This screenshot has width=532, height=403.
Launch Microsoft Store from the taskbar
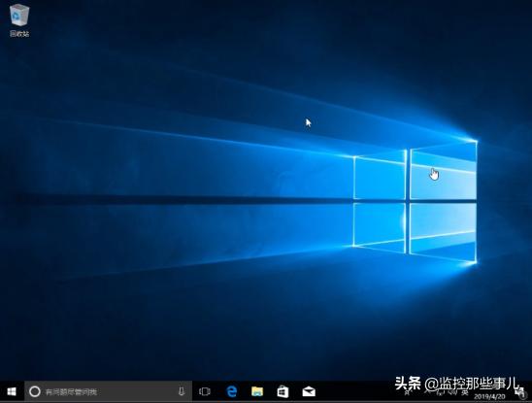(x=283, y=391)
